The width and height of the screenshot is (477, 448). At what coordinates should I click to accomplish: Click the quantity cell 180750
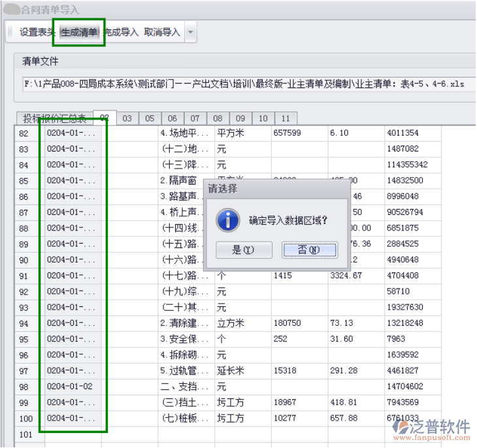coord(300,323)
